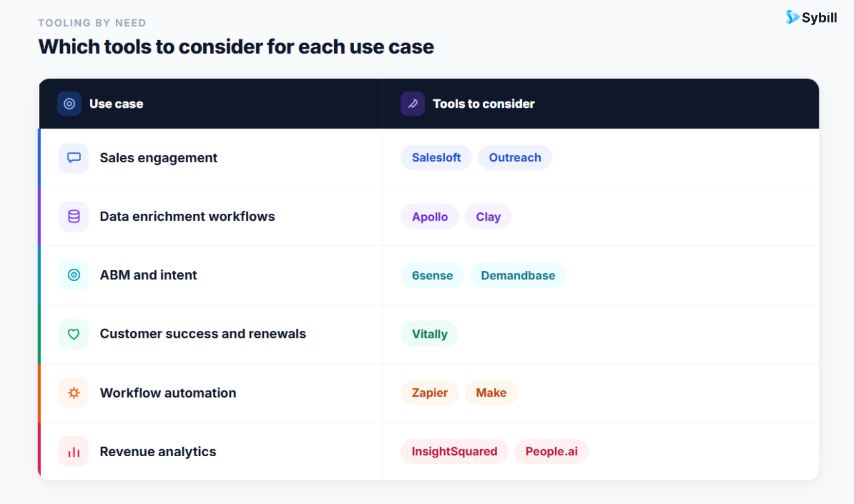Click the TOOLING BY NEED caption

[92, 23]
